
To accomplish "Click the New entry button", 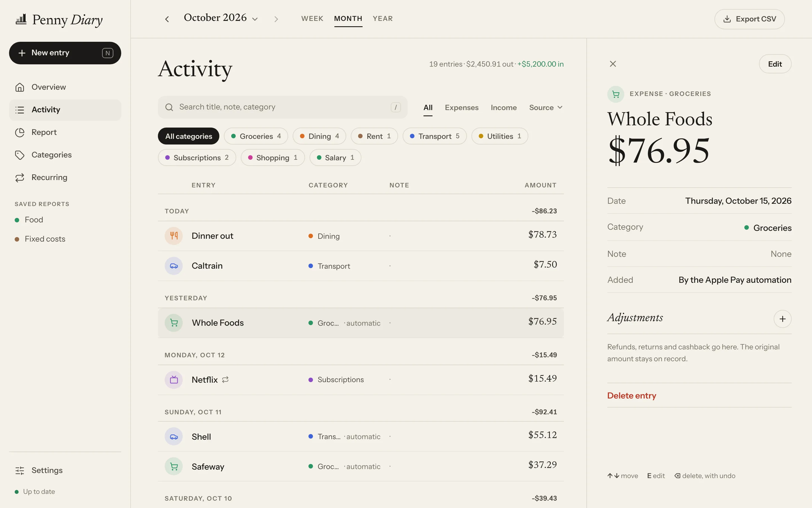I will 65,53.
